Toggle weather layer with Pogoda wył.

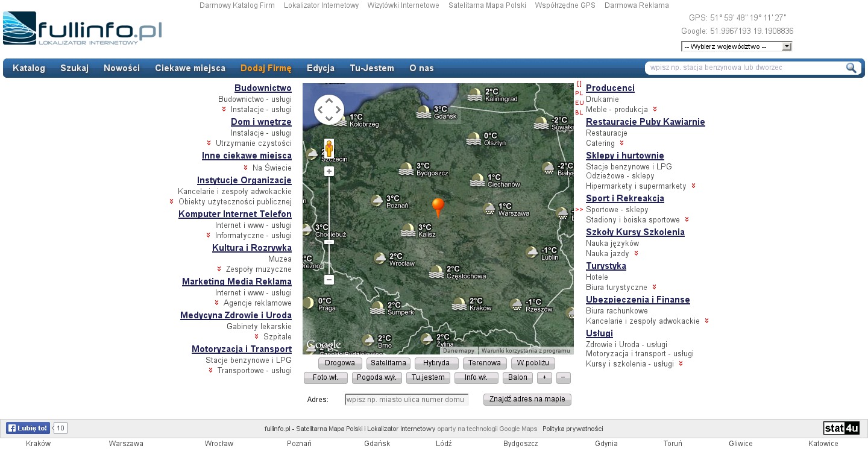[x=377, y=378]
